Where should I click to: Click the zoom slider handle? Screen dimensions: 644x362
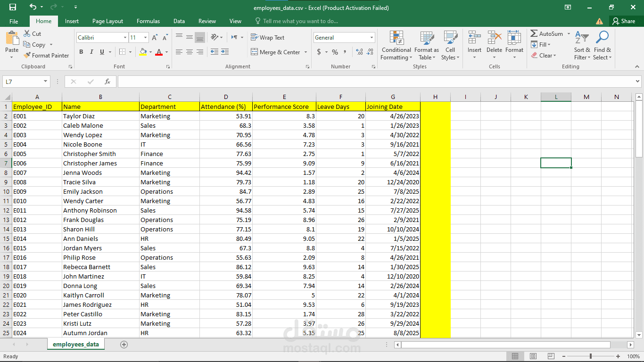(591, 356)
